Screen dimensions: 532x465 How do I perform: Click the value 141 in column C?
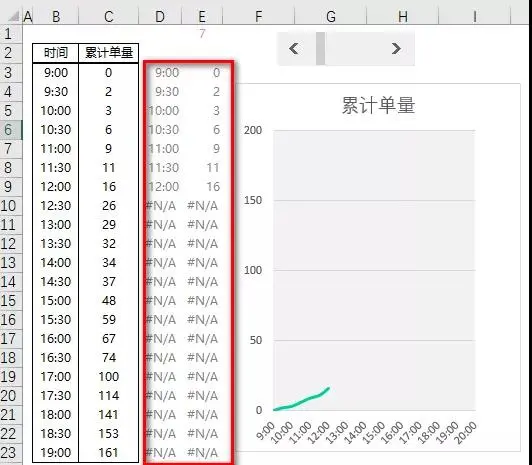pyautogui.click(x=109, y=414)
